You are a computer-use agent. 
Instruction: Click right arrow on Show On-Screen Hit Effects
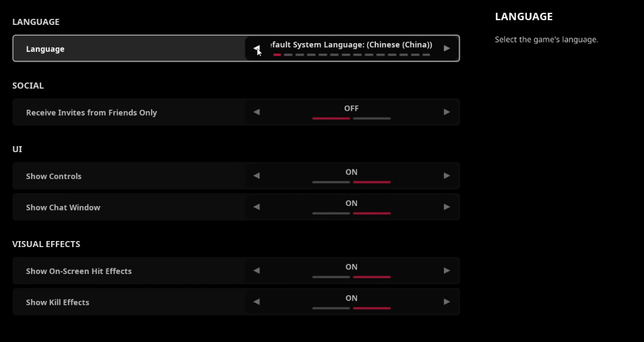447,271
